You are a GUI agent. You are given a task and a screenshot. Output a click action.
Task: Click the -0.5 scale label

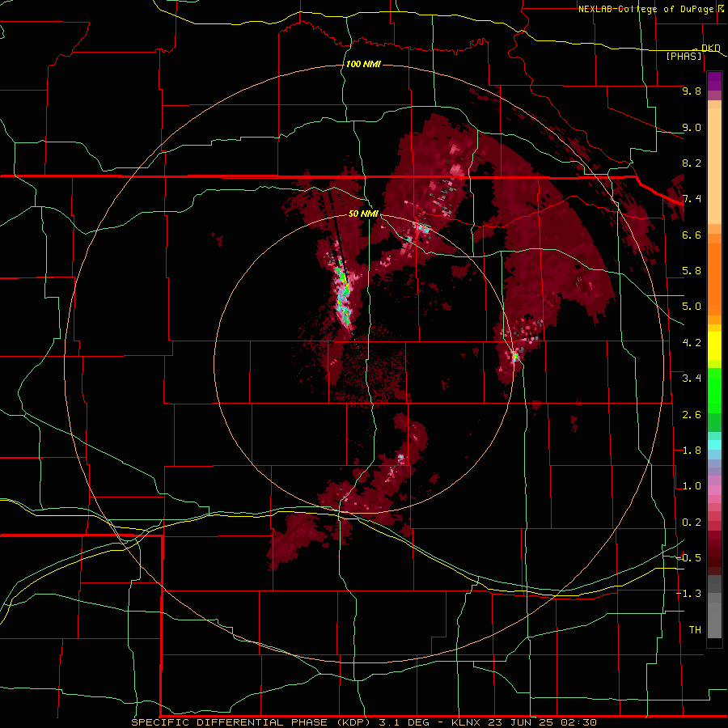click(x=688, y=558)
